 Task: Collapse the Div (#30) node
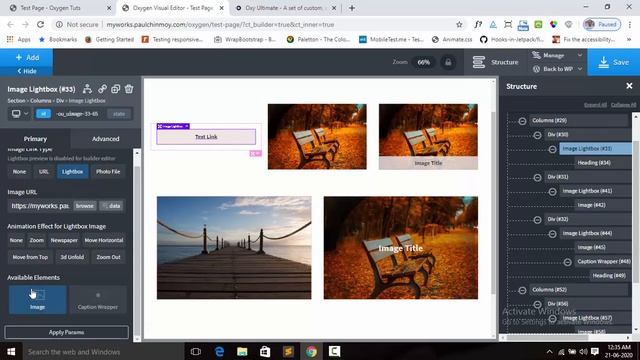click(537, 135)
